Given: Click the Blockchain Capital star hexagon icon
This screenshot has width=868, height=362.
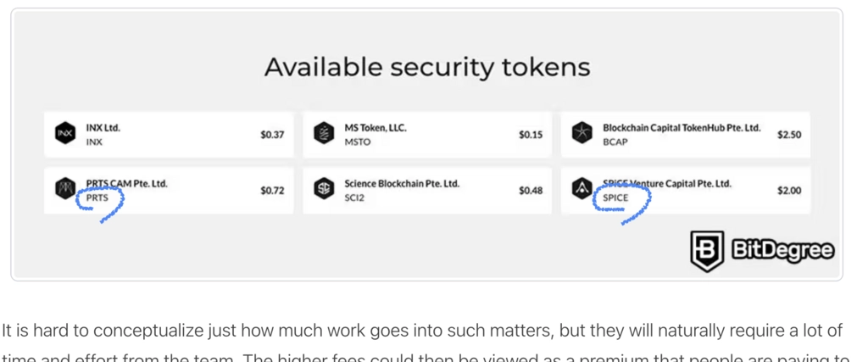Looking at the screenshot, I should (x=581, y=134).
